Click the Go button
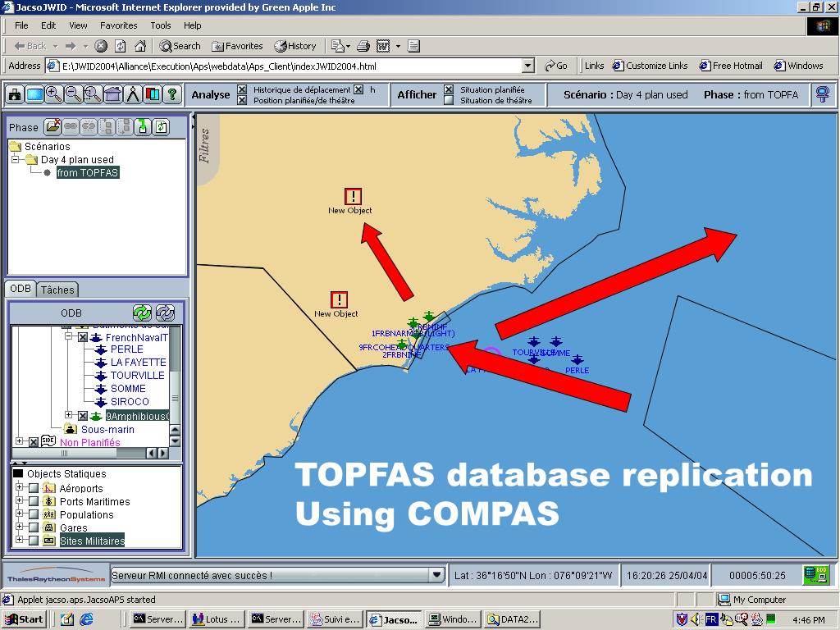 [556, 66]
